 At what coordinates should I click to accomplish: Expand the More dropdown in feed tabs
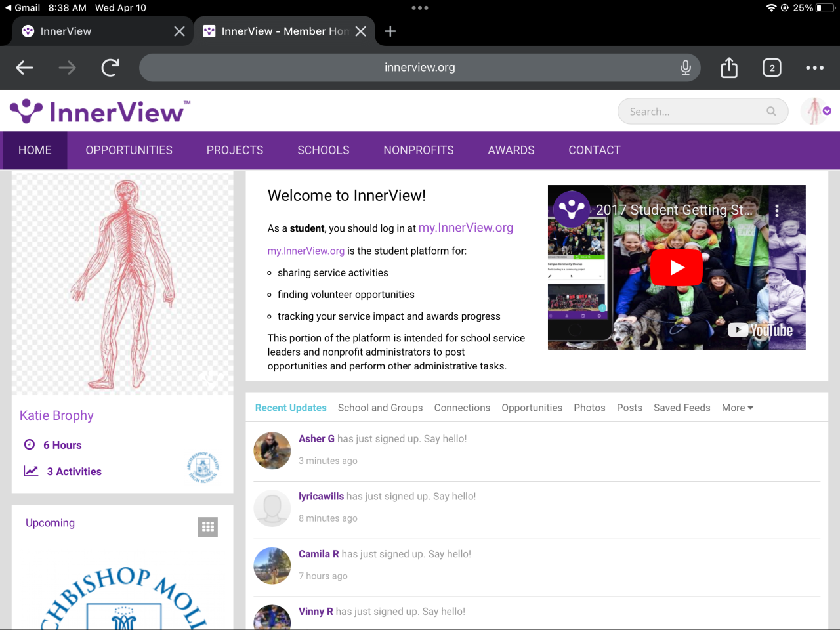[x=738, y=408]
